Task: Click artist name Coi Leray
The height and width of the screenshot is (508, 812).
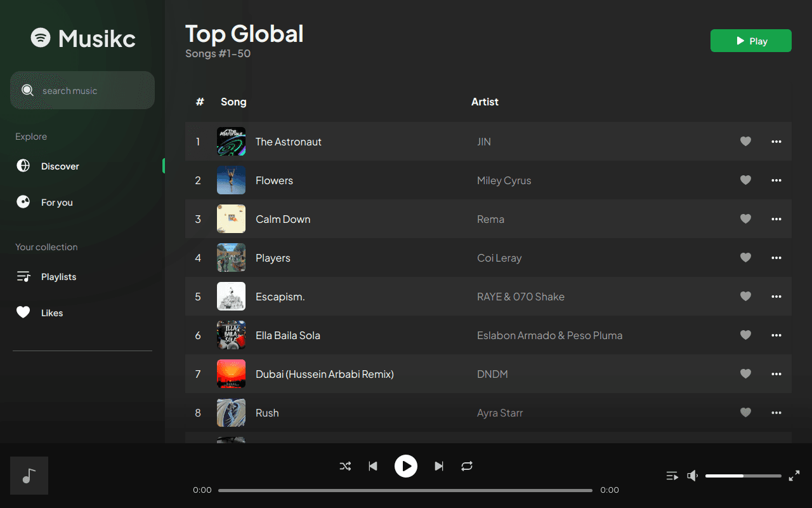Action: 499,258
